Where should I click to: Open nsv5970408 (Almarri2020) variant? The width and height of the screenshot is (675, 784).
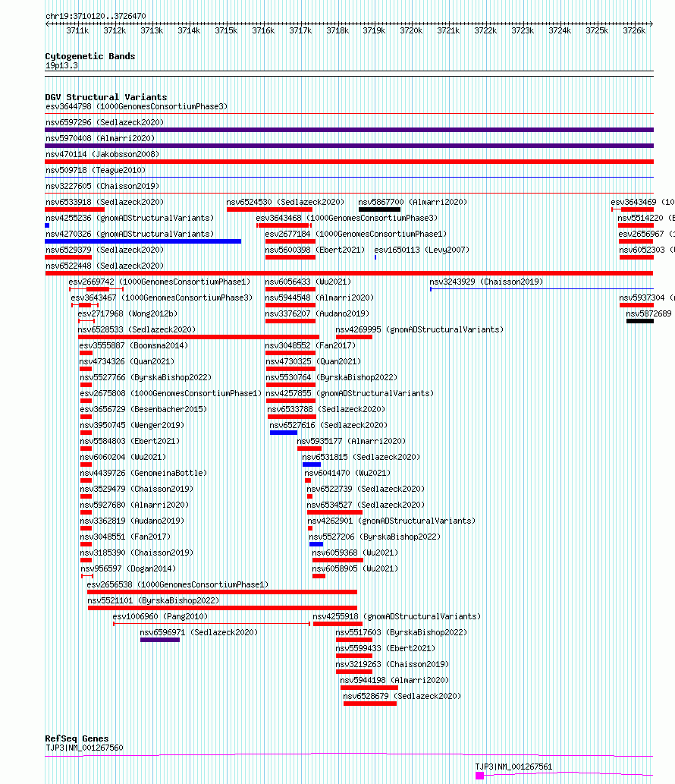point(100,138)
